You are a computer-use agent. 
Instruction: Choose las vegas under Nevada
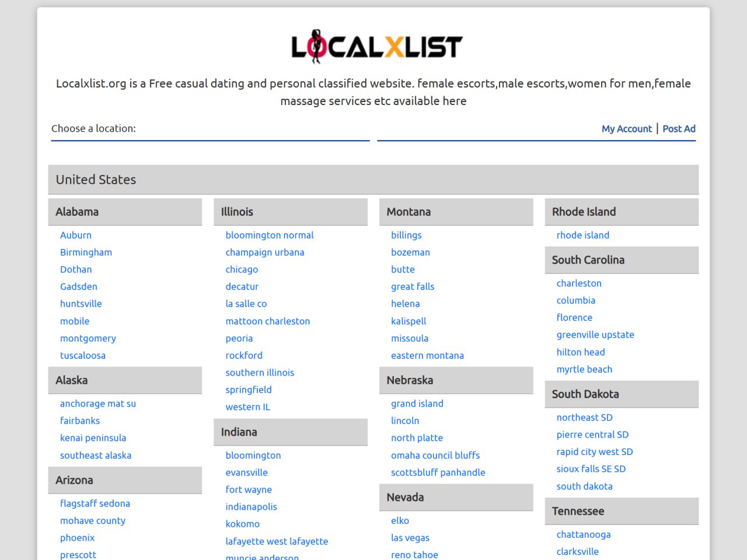pos(410,538)
